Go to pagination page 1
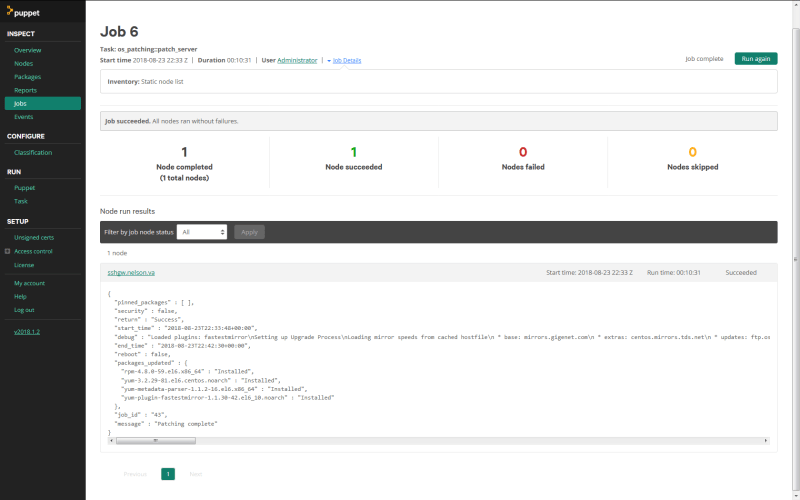Viewport: 800px width, 500px height. click(x=168, y=474)
